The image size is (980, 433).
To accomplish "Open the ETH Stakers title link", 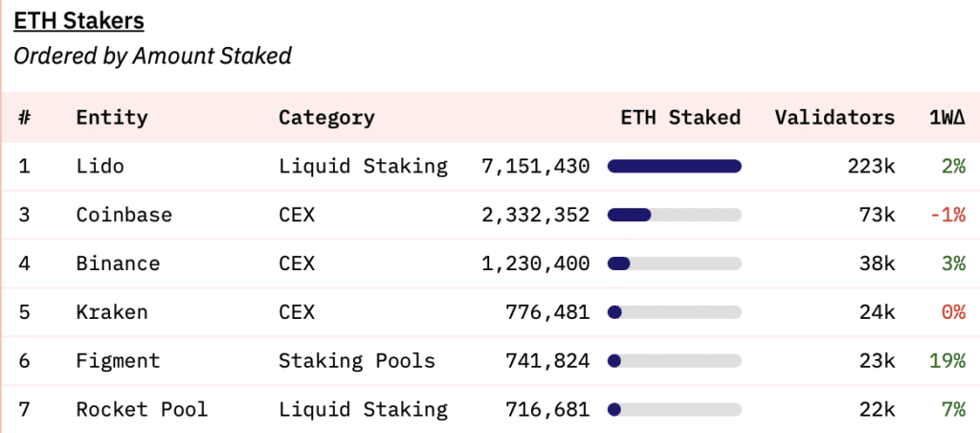I will pos(78,20).
